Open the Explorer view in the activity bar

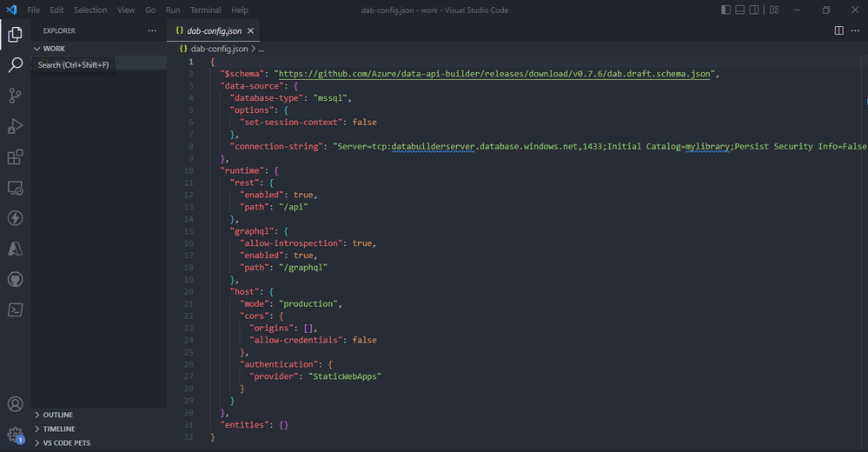pos(15,35)
